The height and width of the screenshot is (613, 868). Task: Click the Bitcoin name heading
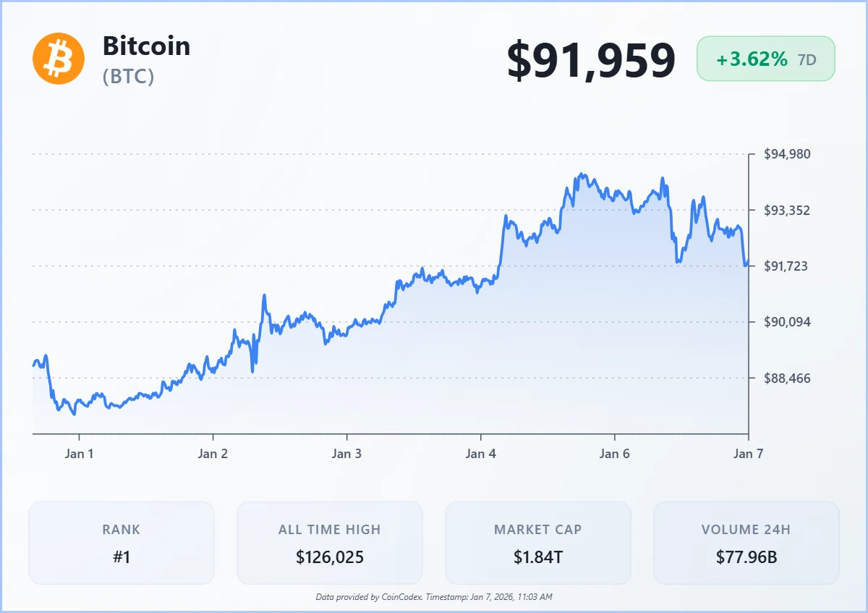pos(146,46)
